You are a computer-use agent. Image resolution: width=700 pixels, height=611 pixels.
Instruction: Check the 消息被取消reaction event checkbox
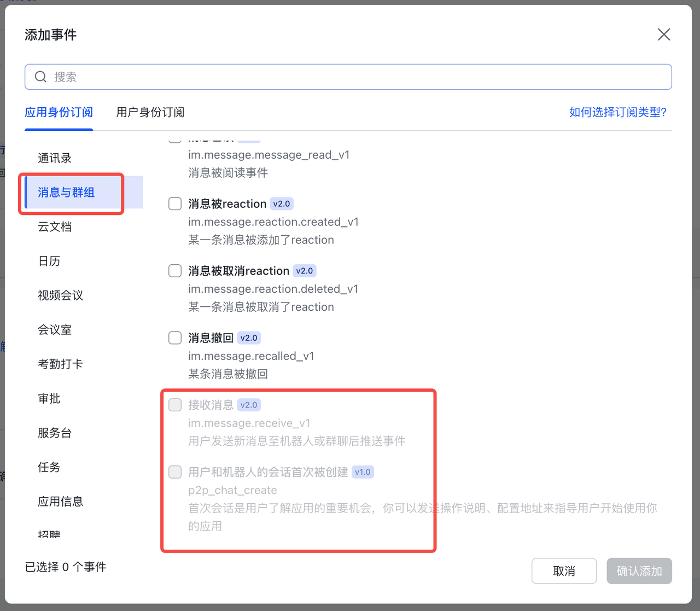(x=174, y=270)
